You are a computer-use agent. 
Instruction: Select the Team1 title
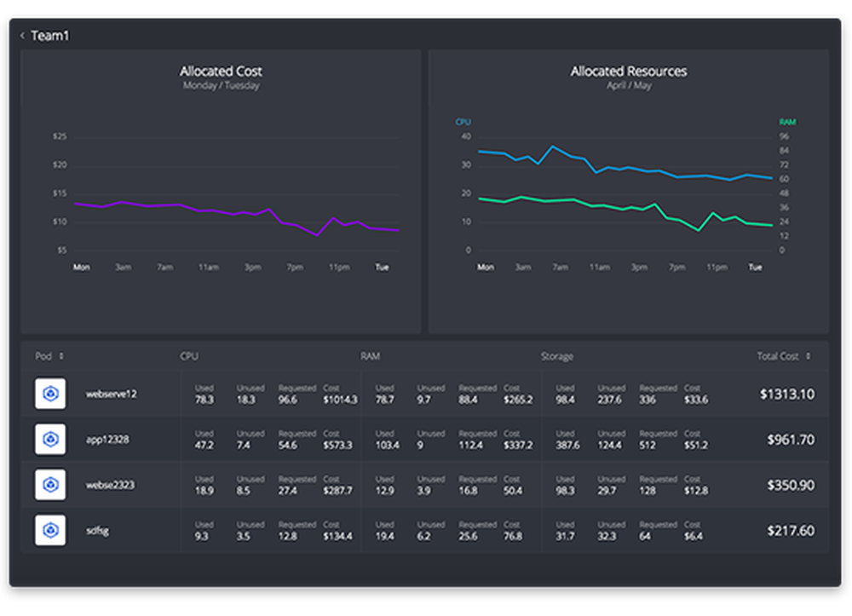[50, 36]
